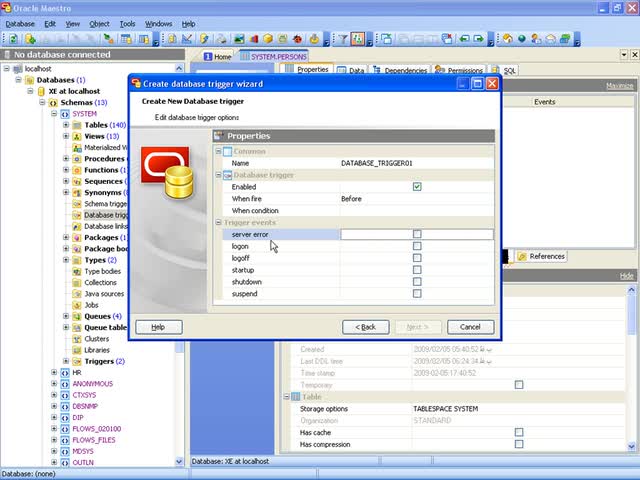Click the window with red X toolbar icon

(447, 39)
